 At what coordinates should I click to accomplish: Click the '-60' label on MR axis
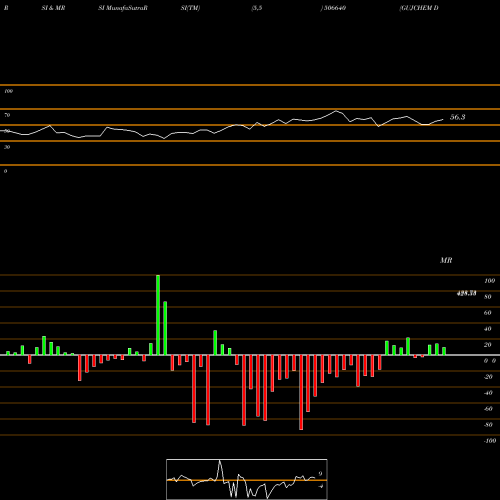[x=488, y=409]
